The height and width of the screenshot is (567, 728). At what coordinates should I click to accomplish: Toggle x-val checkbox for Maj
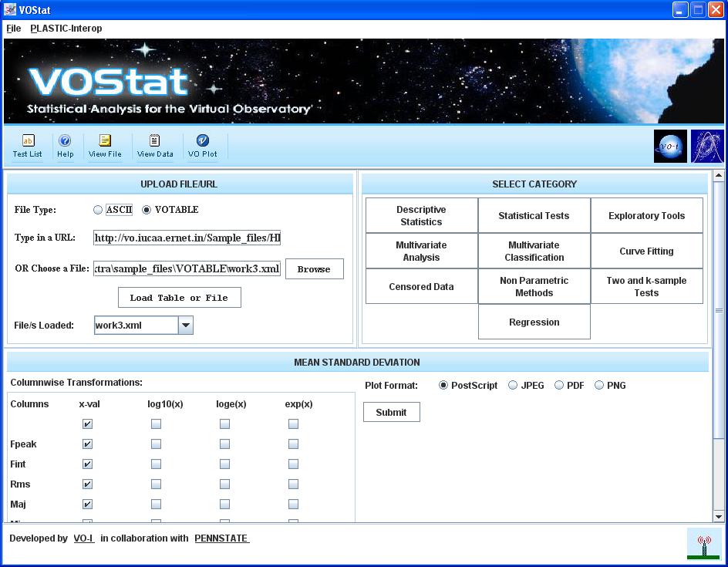(87, 504)
